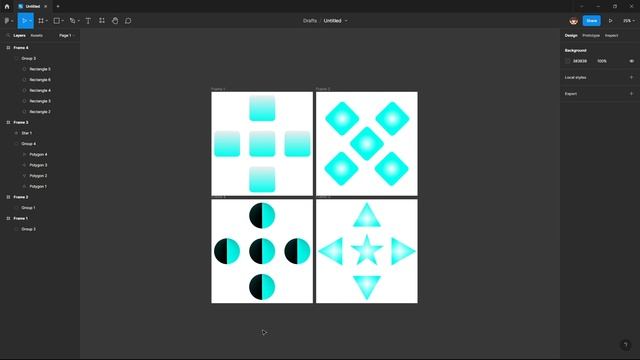Open Frame tool dropdown arrow
This screenshot has width=640, height=360.
point(47,21)
